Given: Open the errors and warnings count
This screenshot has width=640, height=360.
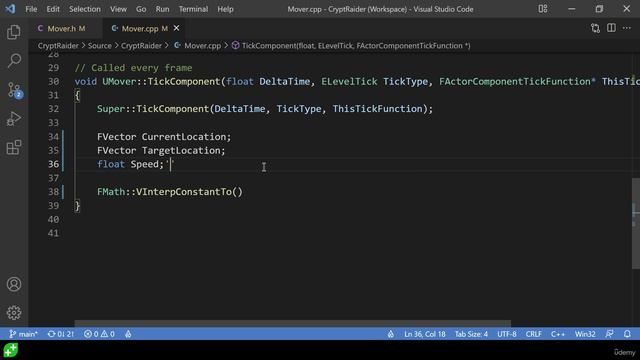Looking at the screenshot, I should [x=99, y=334].
